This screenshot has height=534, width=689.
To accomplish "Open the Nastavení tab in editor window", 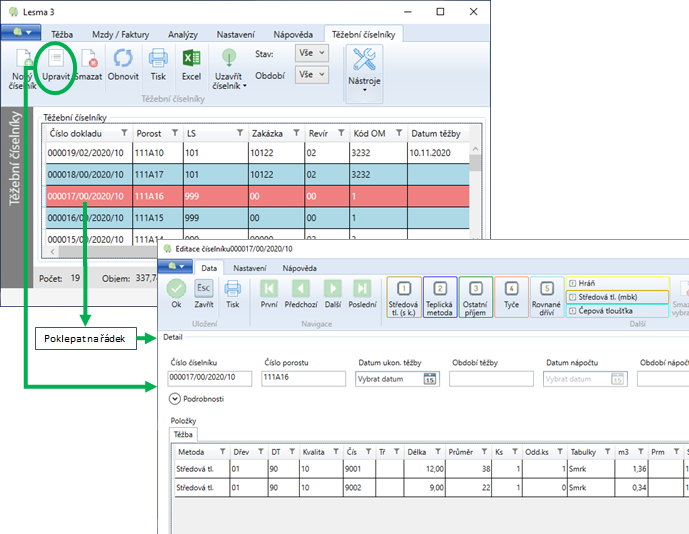I will tap(250, 268).
